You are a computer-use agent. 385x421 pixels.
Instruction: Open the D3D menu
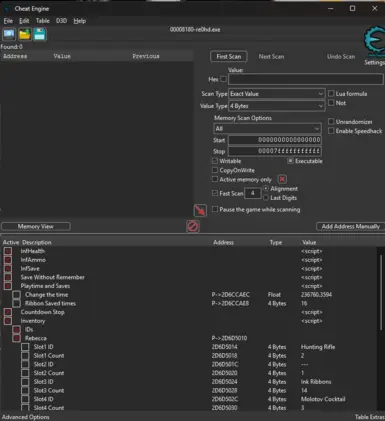point(61,21)
